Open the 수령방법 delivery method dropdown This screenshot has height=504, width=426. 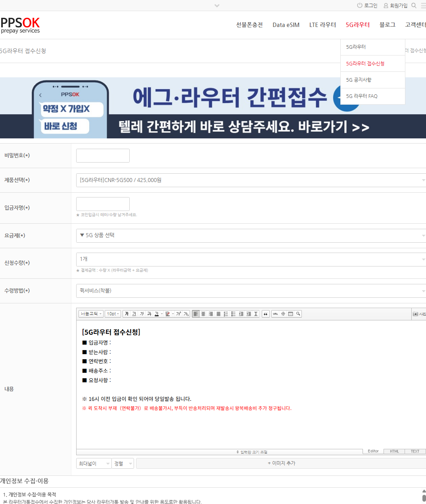251,290
